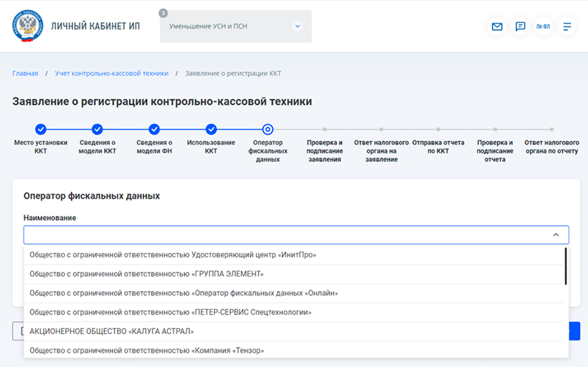
Task: Go to completed step Сведения о модели ККТ
Action: (x=98, y=130)
